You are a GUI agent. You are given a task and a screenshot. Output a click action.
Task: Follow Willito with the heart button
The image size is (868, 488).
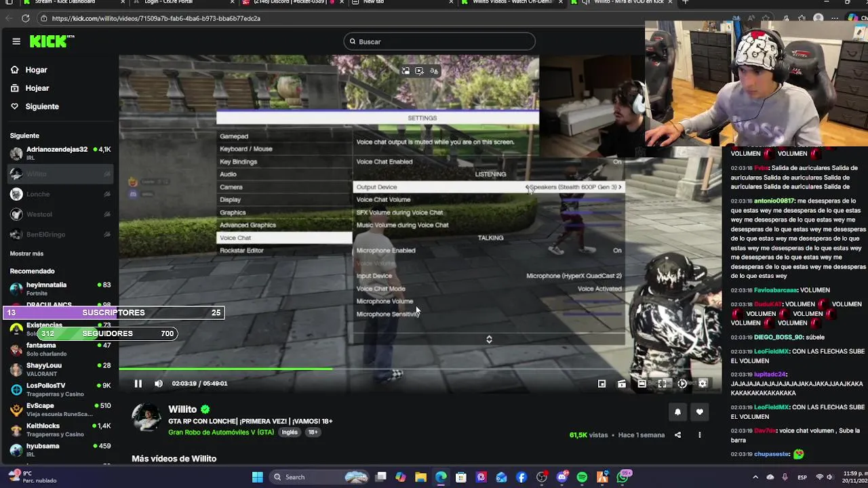coord(700,411)
